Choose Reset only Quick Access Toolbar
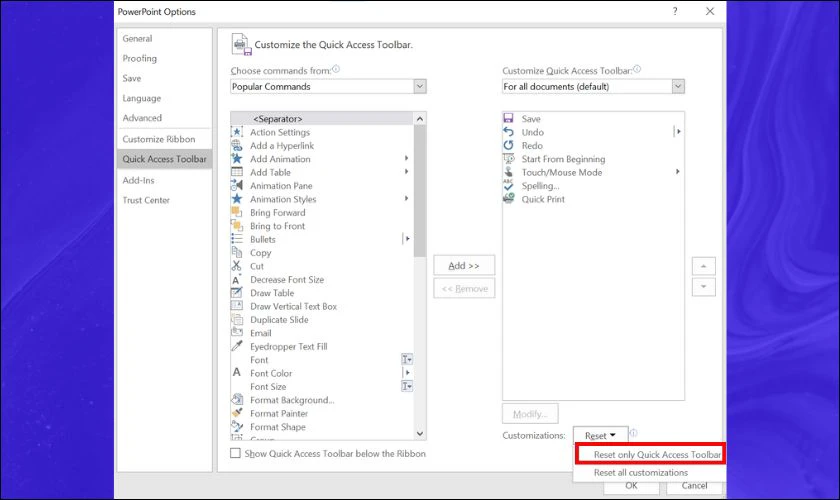The height and width of the screenshot is (500, 840). pos(656,455)
